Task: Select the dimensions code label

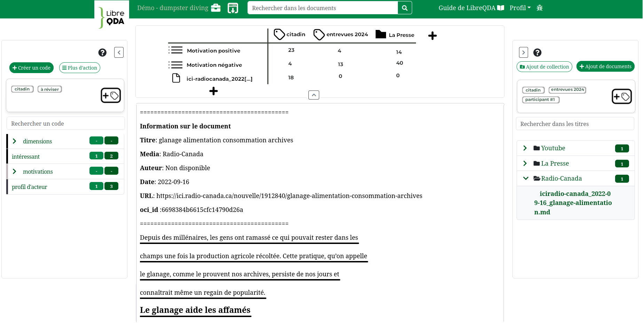Action: 38,141
